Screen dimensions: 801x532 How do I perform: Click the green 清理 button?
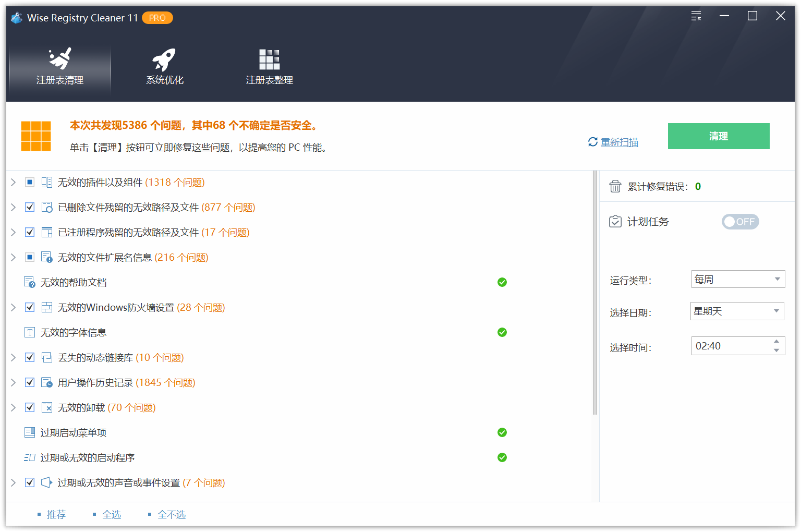pyautogui.click(x=719, y=136)
